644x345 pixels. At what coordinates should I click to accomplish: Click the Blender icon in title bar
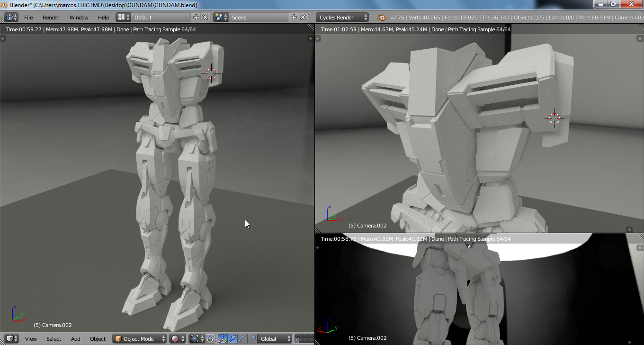(5, 5)
